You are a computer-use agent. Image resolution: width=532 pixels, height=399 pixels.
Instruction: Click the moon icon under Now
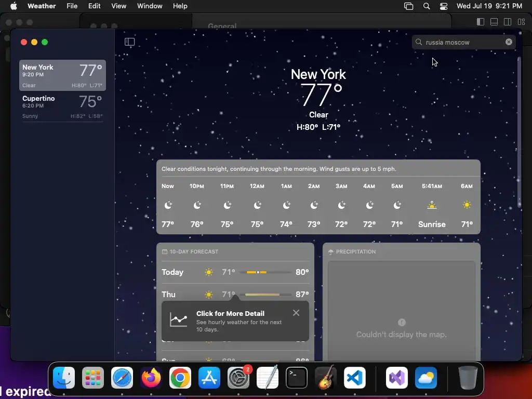coord(168,205)
